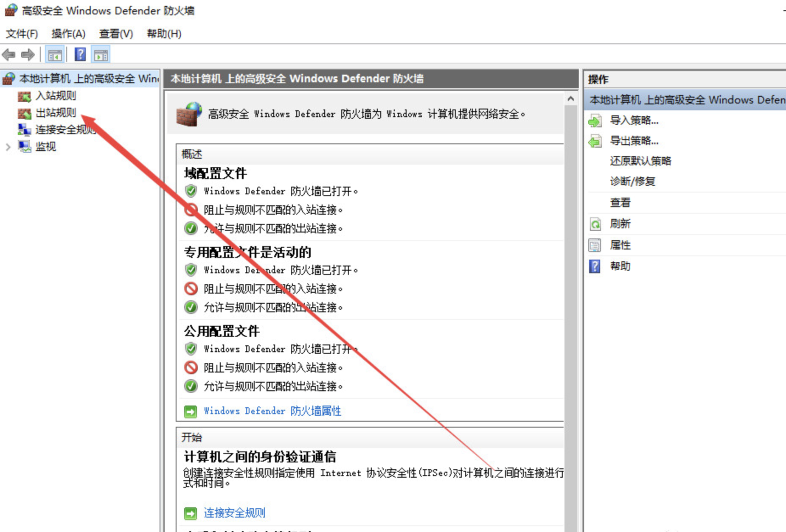Viewport: 786px width, 532px height.
Task: Click the Back arrow toolbar icon
Action: pyautogui.click(x=8, y=54)
